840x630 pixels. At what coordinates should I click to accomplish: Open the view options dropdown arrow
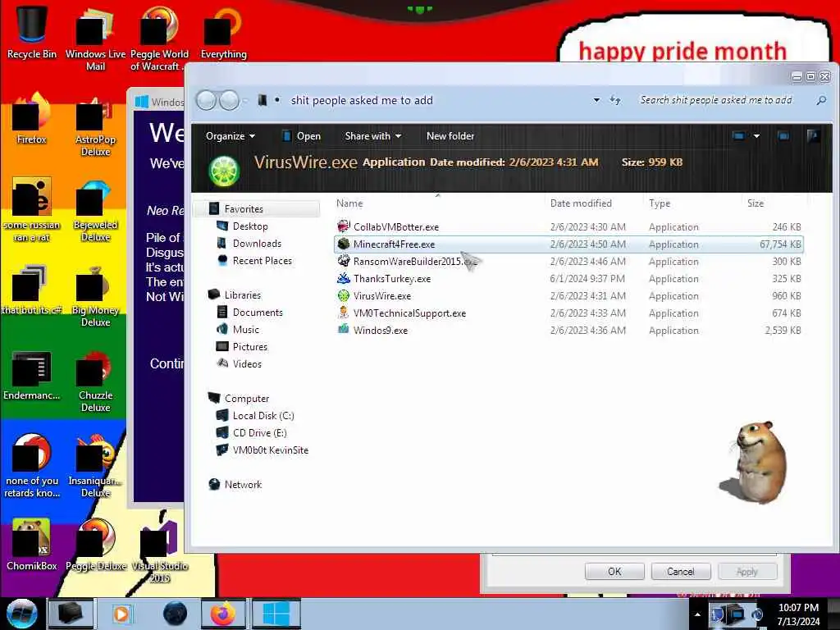(756, 136)
